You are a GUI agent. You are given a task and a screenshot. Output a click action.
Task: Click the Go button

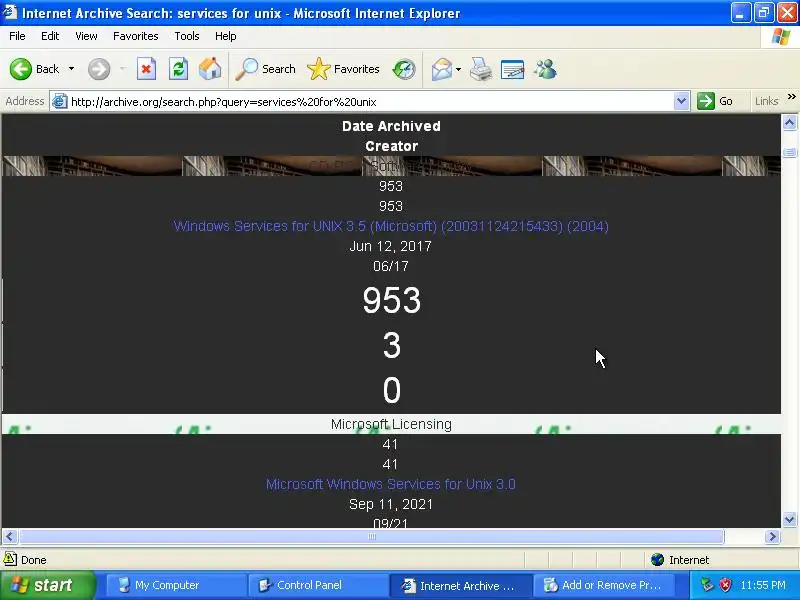pyautogui.click(x=715, y=101)
